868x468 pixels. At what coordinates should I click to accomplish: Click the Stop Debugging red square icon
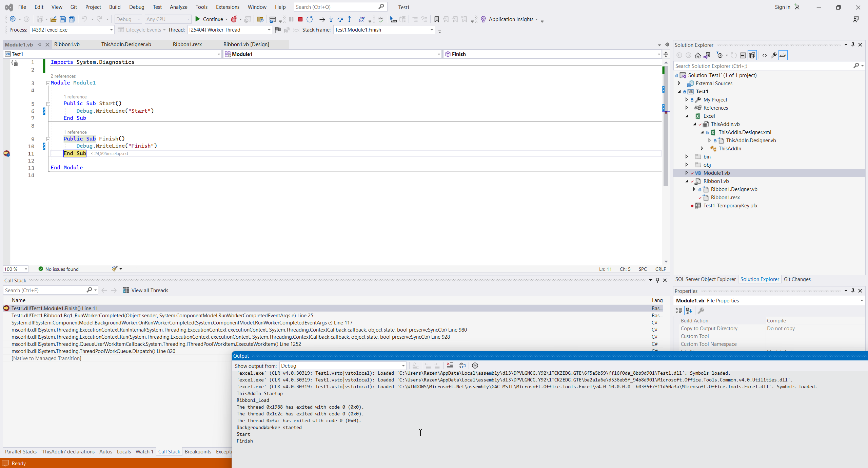pos(300,19)
